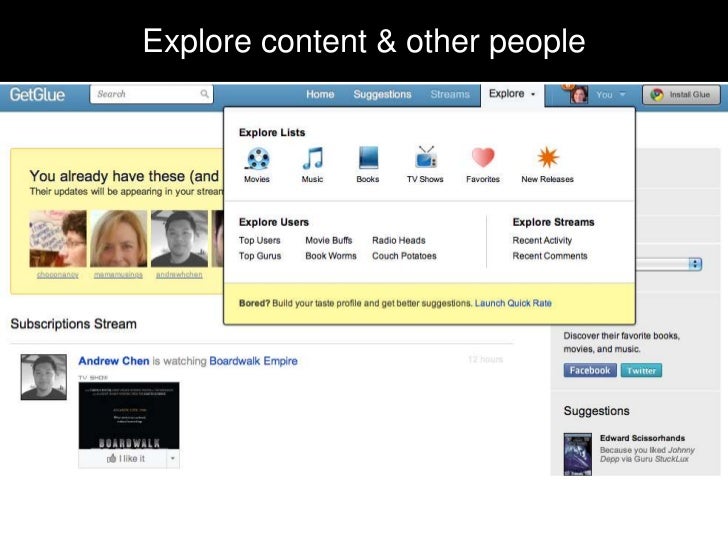Click the thumbs-up I like it icon
The image size is (728, 546).
tap(111, 459)
